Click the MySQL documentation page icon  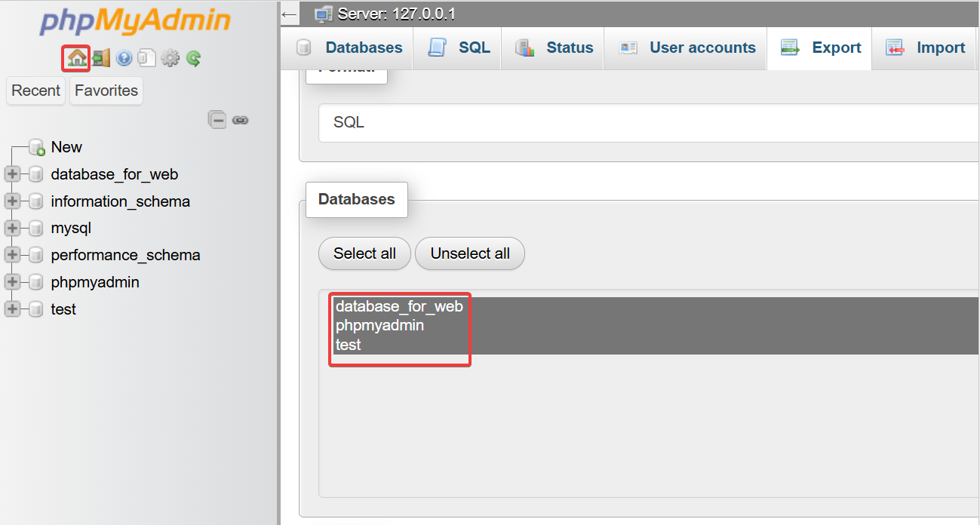point(147,58)
